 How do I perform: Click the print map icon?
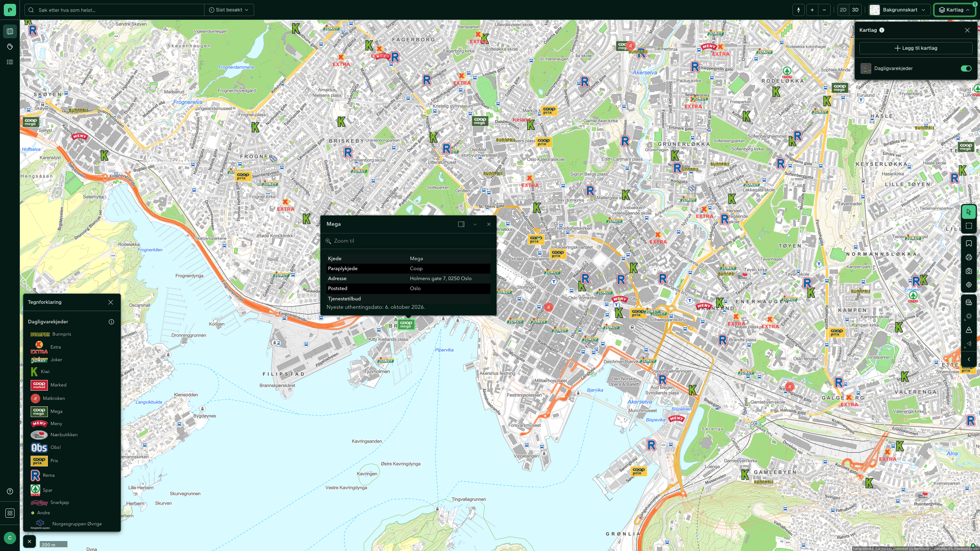tap(969, 257)
